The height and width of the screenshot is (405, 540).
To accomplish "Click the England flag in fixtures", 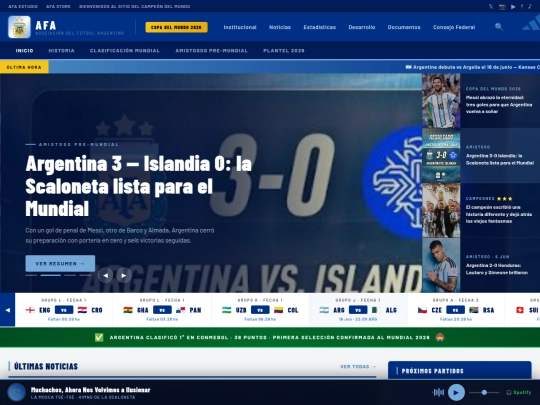I will [x=30, y=310].
